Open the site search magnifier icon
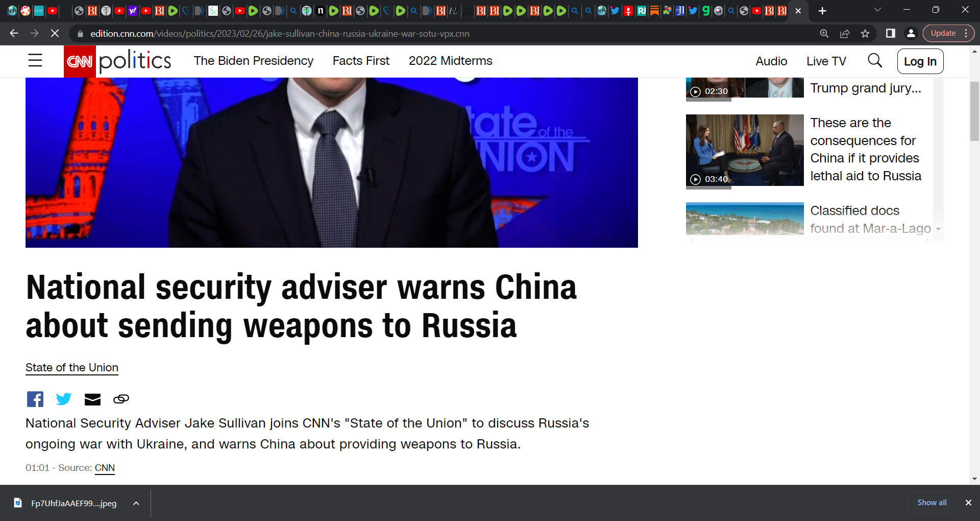The width and height of the screenshot is (980, 521). [x=875, y=60]
